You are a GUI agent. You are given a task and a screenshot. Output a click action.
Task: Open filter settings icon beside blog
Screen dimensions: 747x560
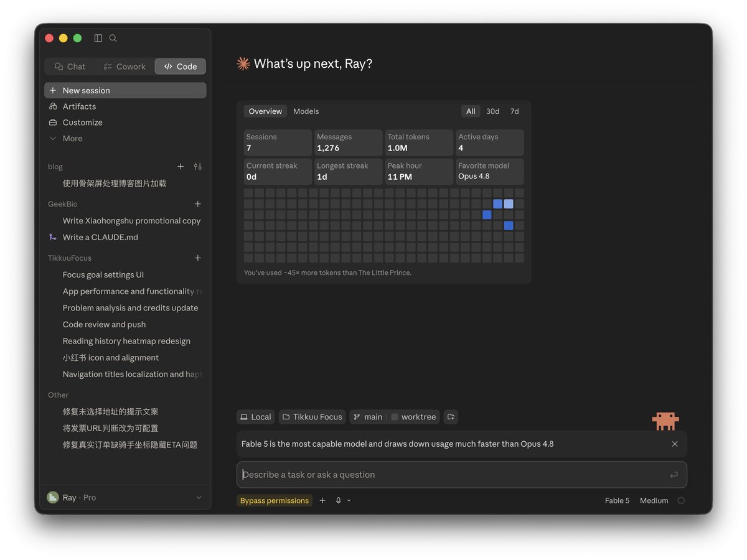pyautogui.click(x=198, y=167)
